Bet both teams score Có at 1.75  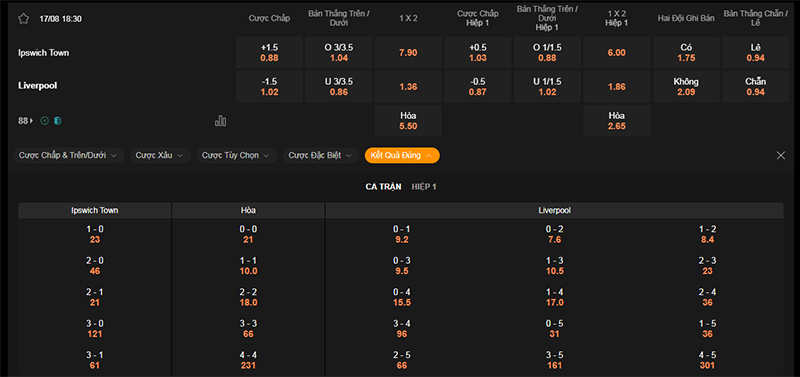click(x=686, y=53)
